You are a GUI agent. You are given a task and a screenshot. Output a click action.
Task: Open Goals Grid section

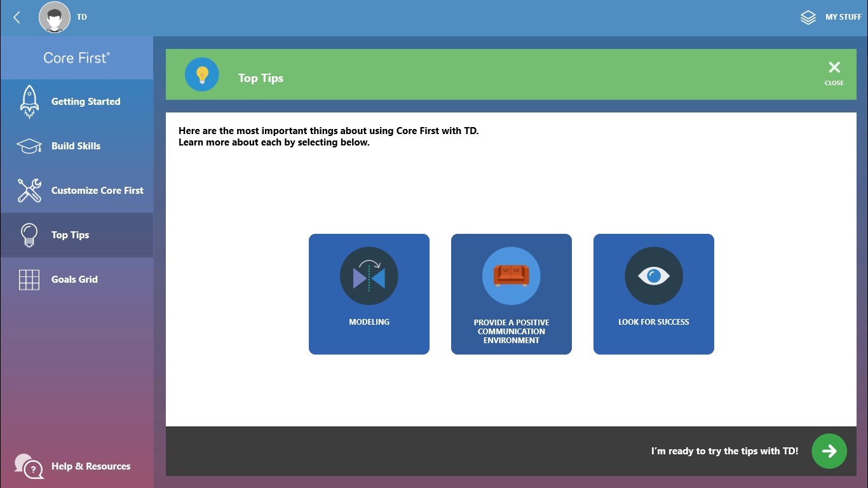click(x=77, y=280)
